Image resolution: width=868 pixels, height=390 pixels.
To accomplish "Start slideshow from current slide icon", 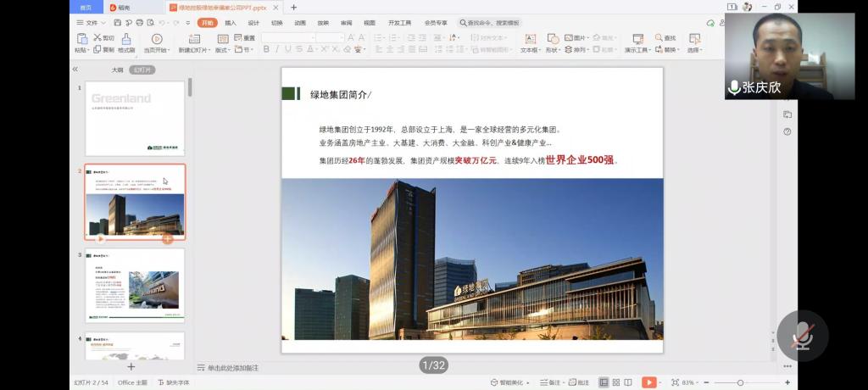I will coord(157,39).
